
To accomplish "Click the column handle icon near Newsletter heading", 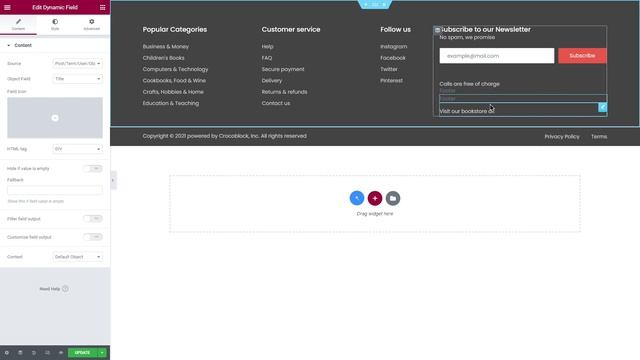I will pos(437,30).
